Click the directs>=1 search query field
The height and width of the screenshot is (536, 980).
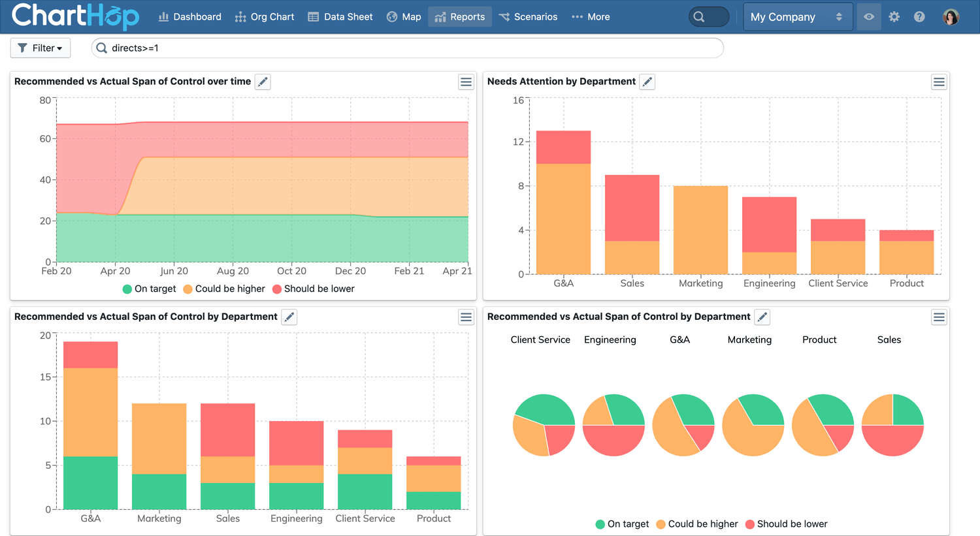point(412,48)
